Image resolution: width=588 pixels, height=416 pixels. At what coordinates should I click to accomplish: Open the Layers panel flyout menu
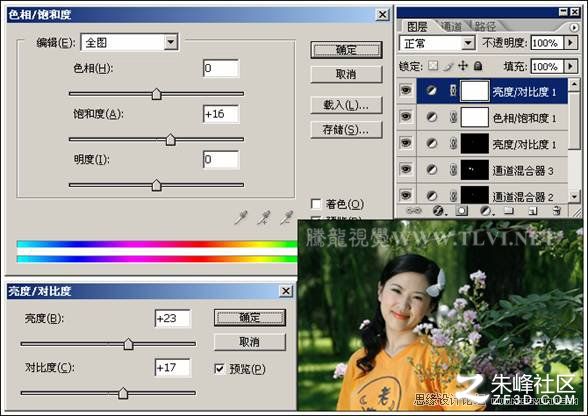click(573, 28)
